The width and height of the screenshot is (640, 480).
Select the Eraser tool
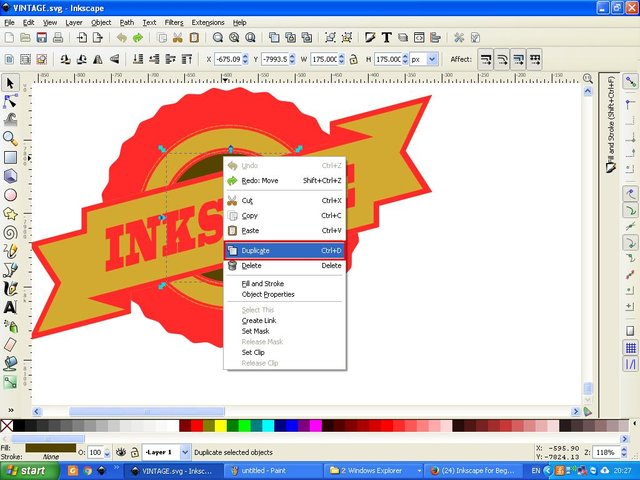pos(10,344)
